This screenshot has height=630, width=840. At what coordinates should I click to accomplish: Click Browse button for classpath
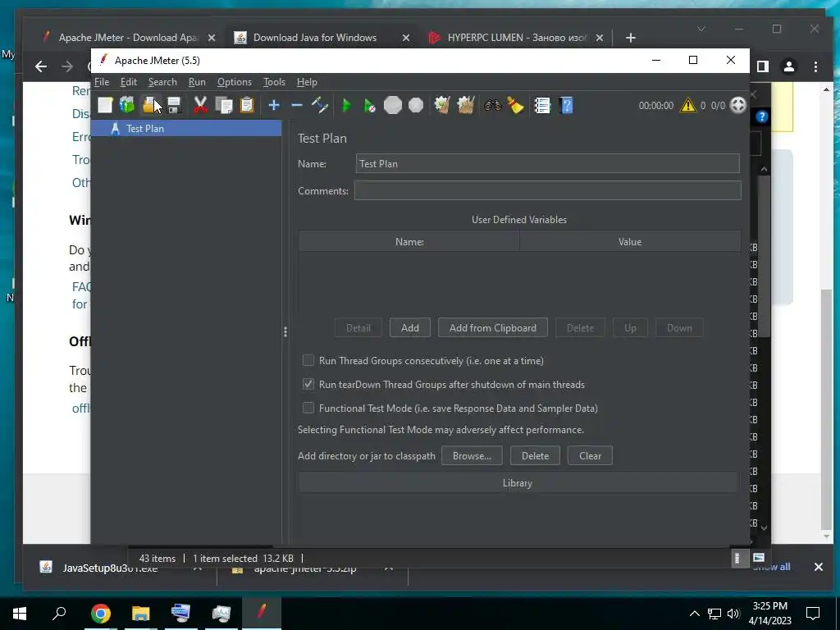(x=472, y=456)
